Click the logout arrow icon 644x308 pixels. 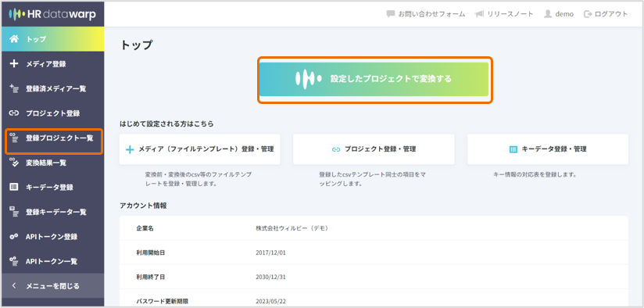coord(588,14)
